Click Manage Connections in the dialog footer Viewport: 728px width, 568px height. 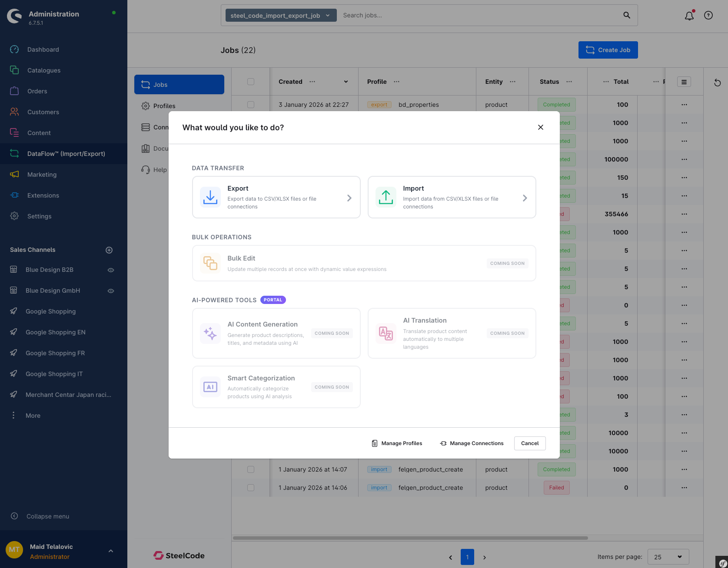[x=472, y=443]
